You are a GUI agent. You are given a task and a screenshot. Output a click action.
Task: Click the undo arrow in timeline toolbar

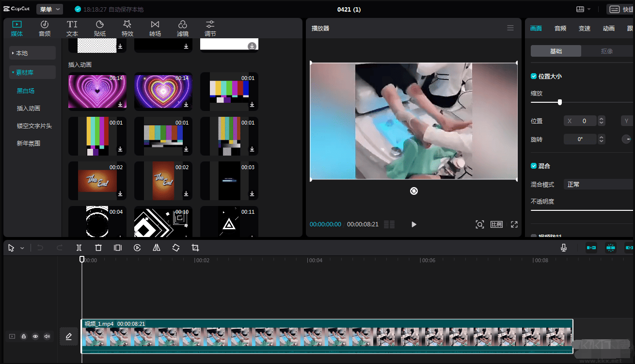coord(40,248)
